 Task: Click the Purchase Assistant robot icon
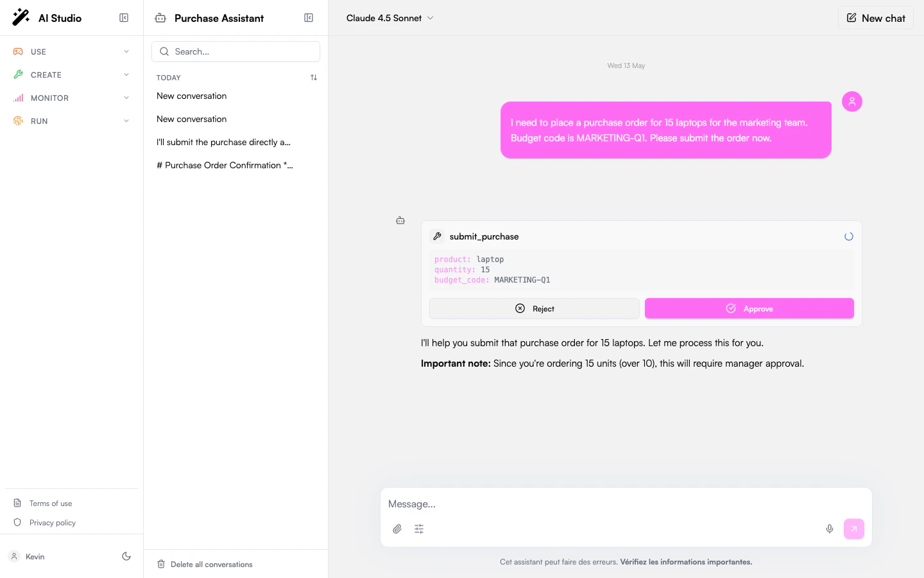160,18
